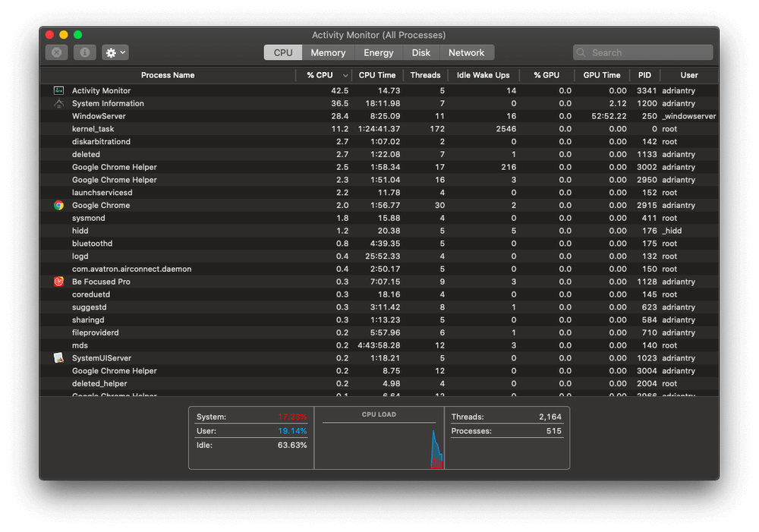Screen dimensions: 759x532
Task: Select the mds process row
Action: pos(379,345)
